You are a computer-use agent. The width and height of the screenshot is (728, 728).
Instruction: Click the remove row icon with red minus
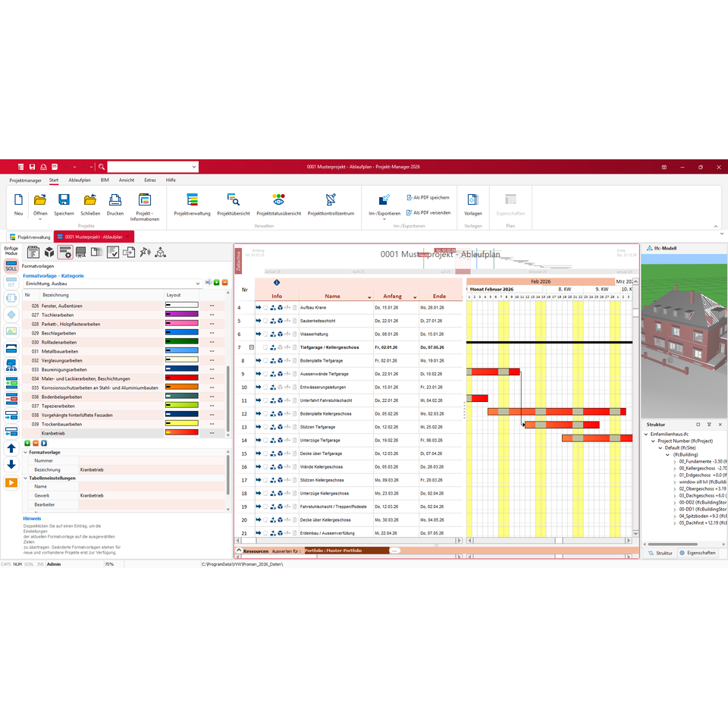click(11, 398)
